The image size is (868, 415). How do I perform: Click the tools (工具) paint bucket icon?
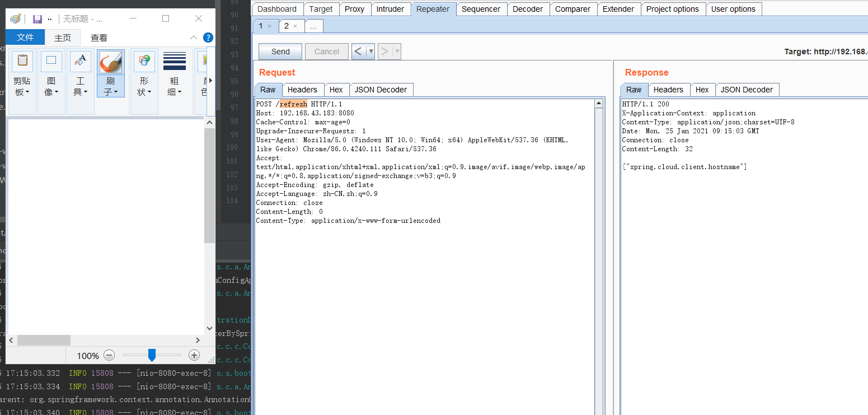[81, 61]
